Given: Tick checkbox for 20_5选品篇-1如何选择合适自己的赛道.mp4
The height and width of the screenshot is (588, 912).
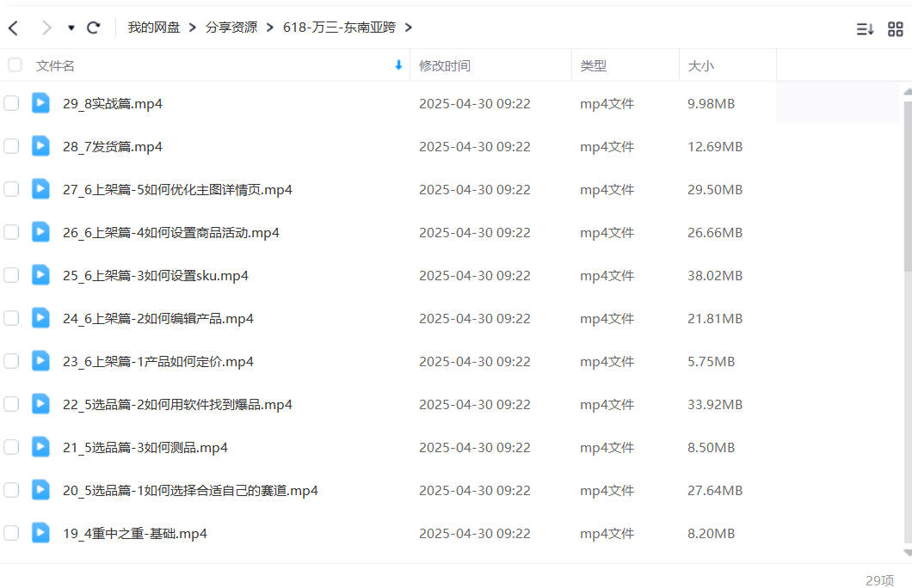Looking at the screenshot, I should tap(11, 490).
